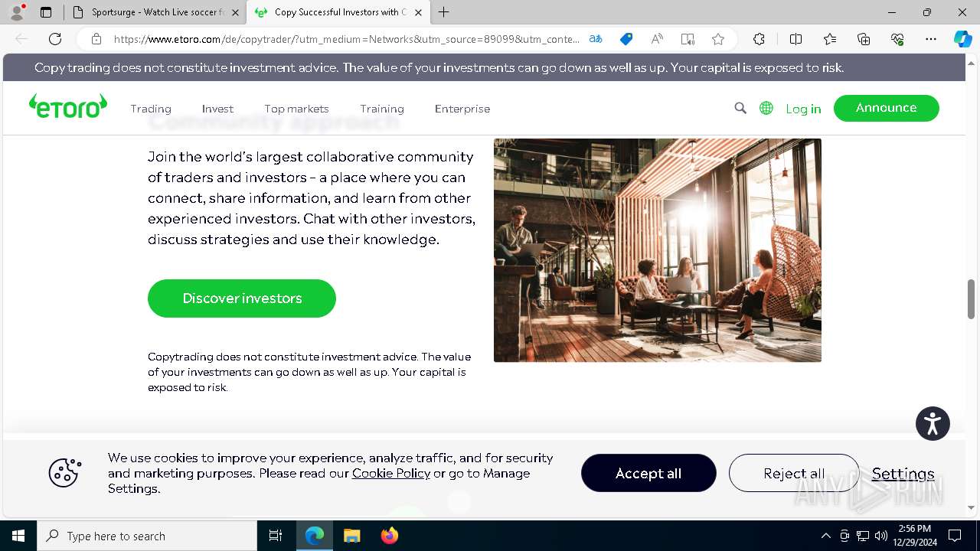
Task: Open the browser extensions icon
Action: (x=759, y=39)
